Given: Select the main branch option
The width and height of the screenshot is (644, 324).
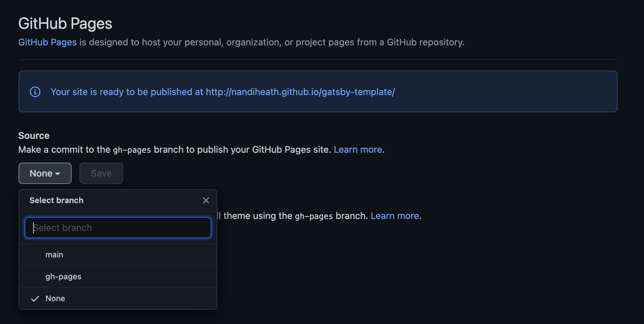Looking at the screenshot, I should coord(54,255).
